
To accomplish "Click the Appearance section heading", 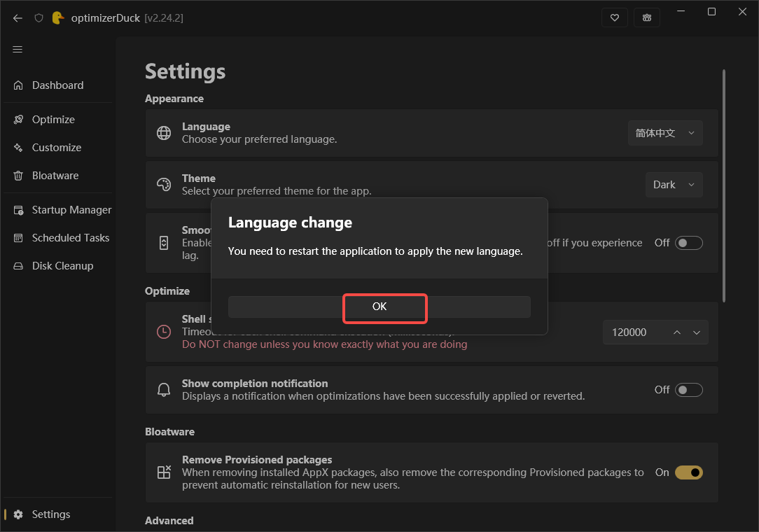I will pos(174,99).
